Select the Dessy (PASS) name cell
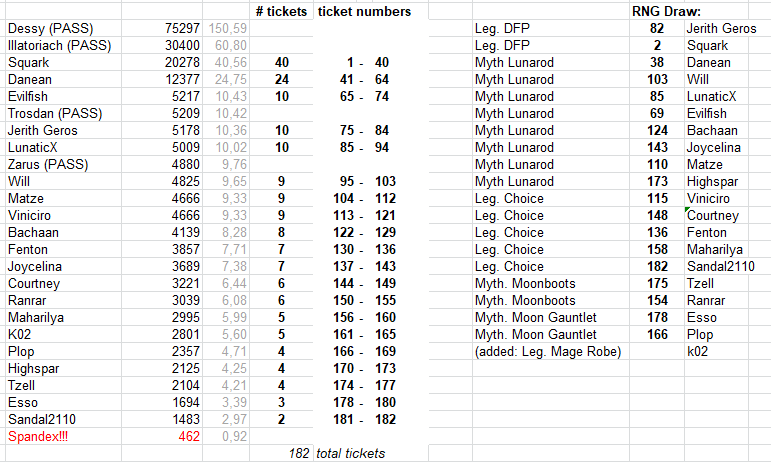The image size is (771, 462). 63,29
